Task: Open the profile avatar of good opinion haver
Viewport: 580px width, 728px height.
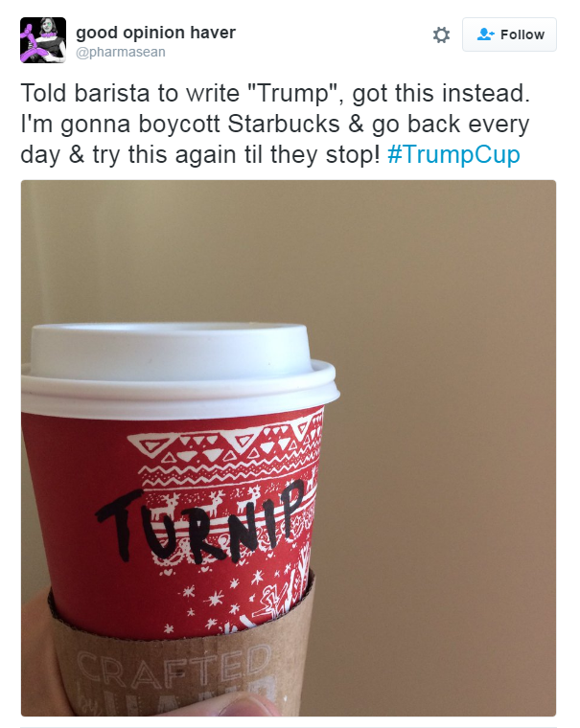Action: [43, 40]
